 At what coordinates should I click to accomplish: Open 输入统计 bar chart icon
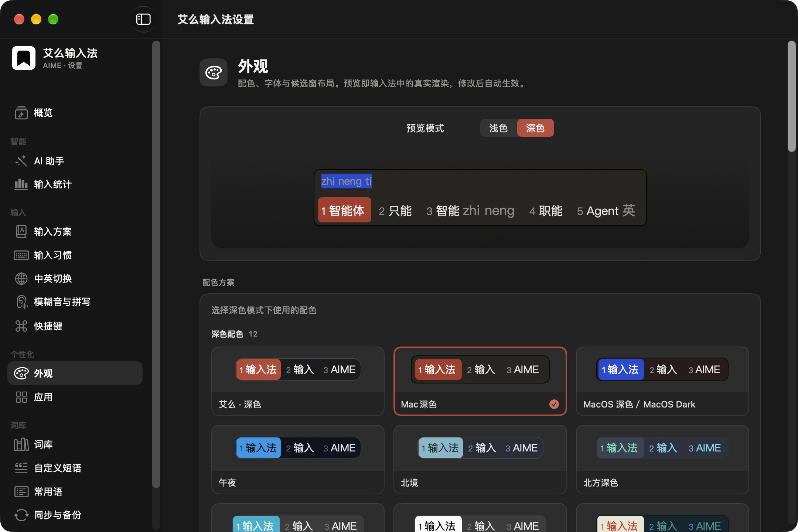[x=21, y=184]
